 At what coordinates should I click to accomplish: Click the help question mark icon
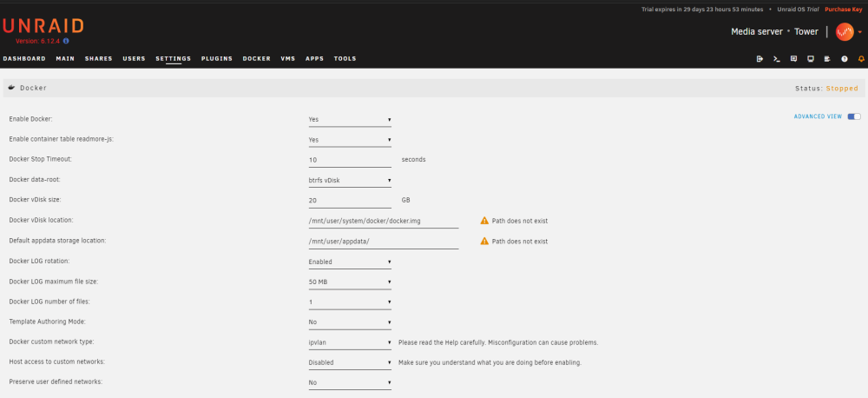pos(845,59)
